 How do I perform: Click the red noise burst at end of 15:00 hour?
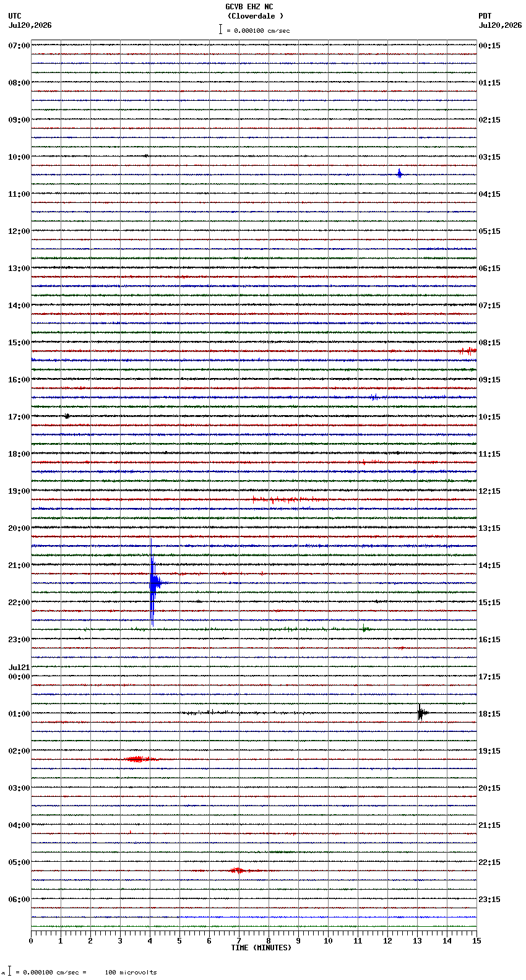468,351
